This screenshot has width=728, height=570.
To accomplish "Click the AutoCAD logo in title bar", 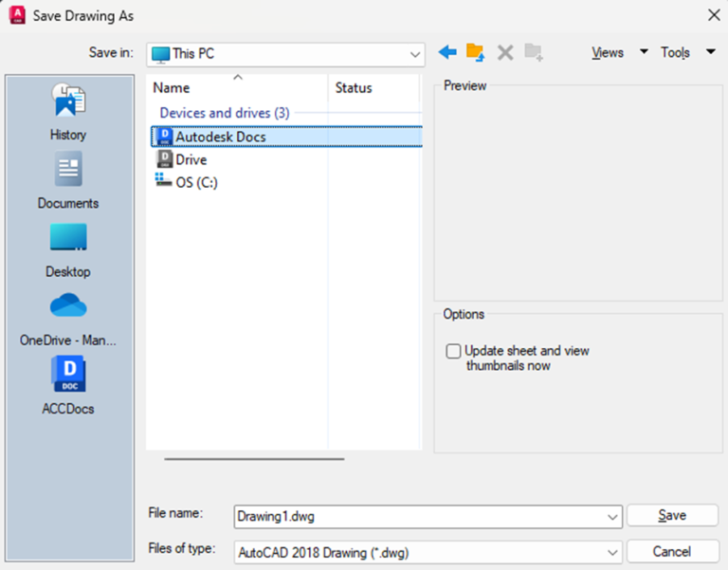I will [17, 16].
